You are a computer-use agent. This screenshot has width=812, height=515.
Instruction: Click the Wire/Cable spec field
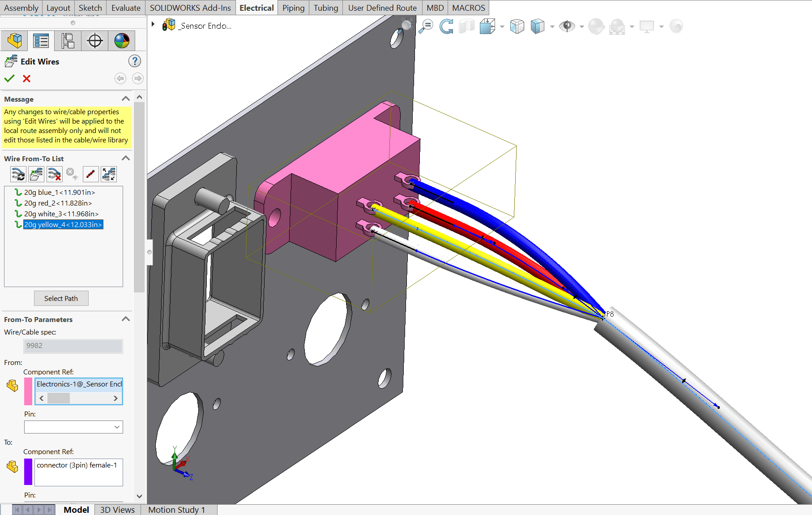coord(73,346)
